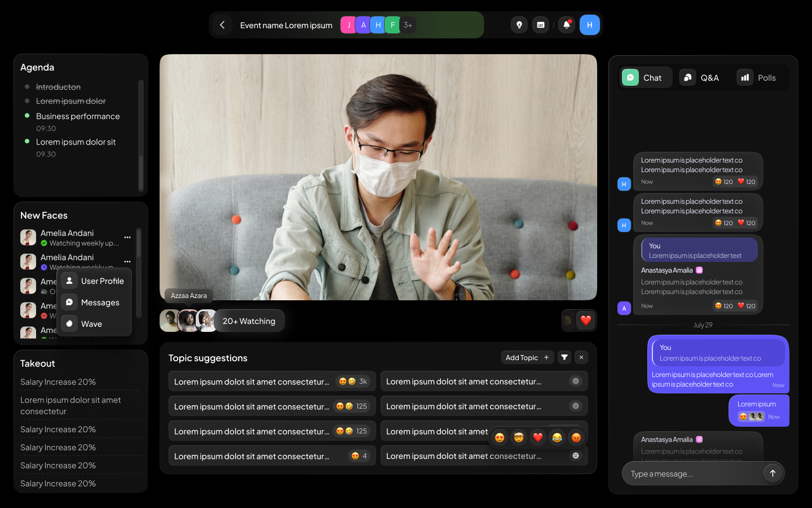
Task: Close the Topic suggestions panel
Action: (x=581, y=357)
